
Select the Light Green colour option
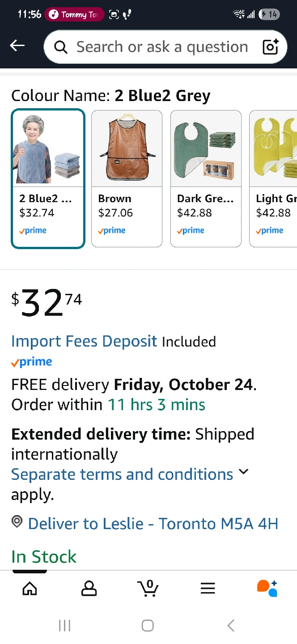[x=274, y=178]
